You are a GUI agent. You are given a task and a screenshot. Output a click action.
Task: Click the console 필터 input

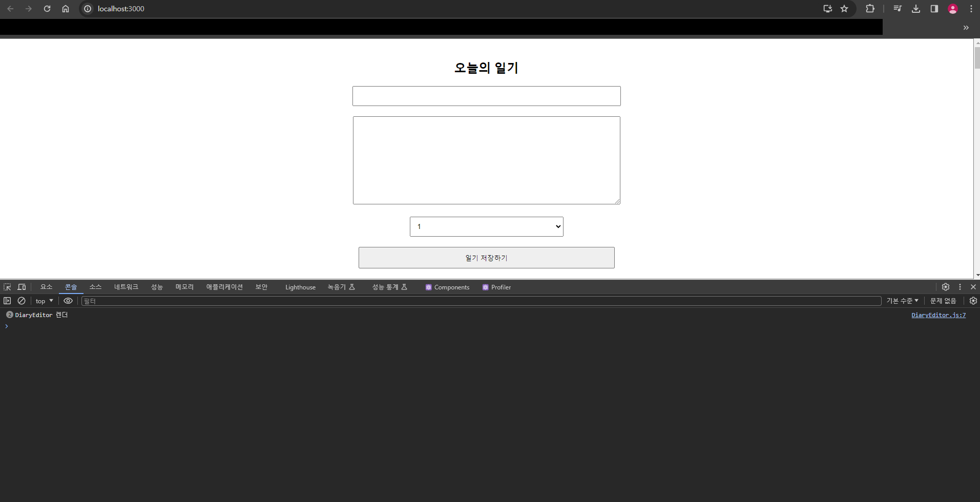pyautogui.click(x=481, y=301)
